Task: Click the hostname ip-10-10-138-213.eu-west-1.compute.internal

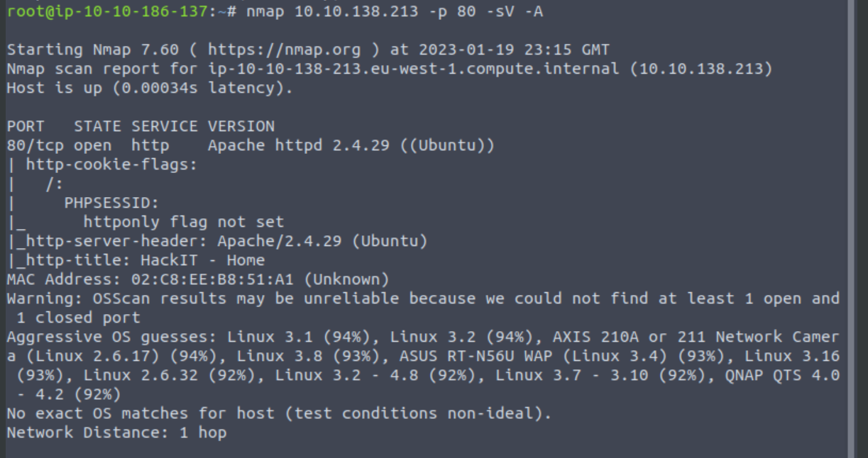Action: point(403,69)
